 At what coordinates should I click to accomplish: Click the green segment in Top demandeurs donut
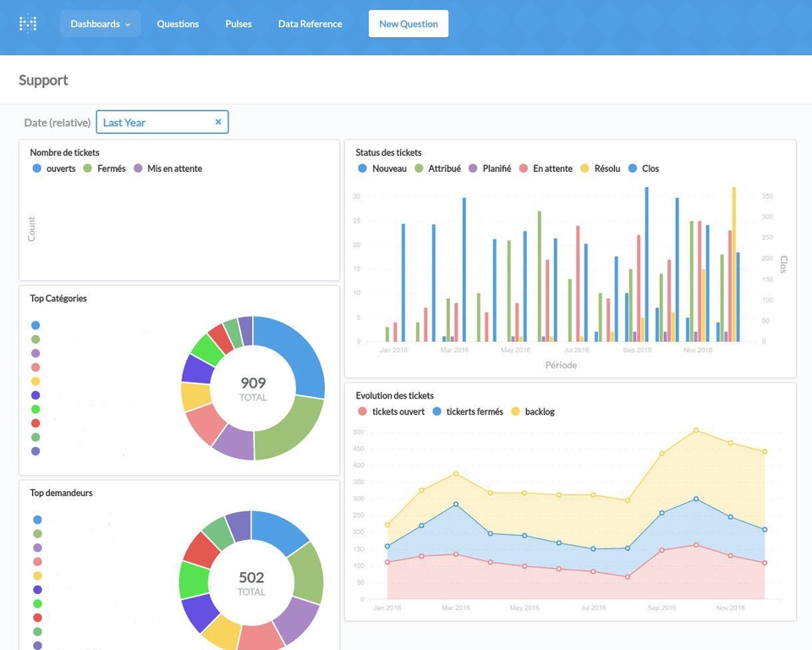coord(307,574)
